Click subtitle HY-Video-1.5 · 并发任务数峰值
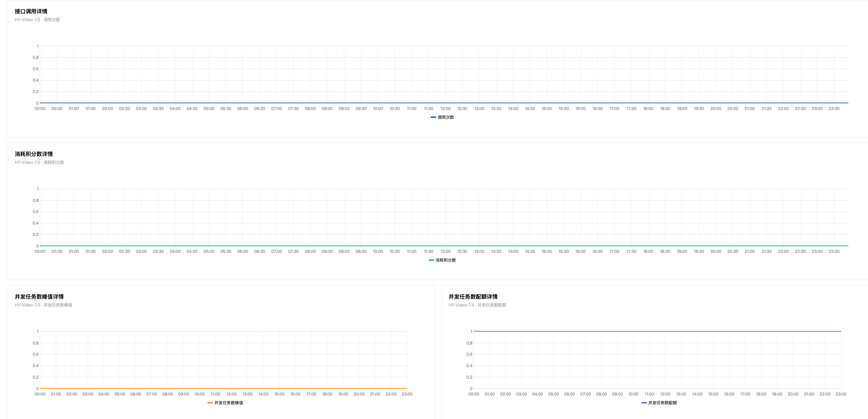This screenshot has width=868, height=419. [43, 305]
